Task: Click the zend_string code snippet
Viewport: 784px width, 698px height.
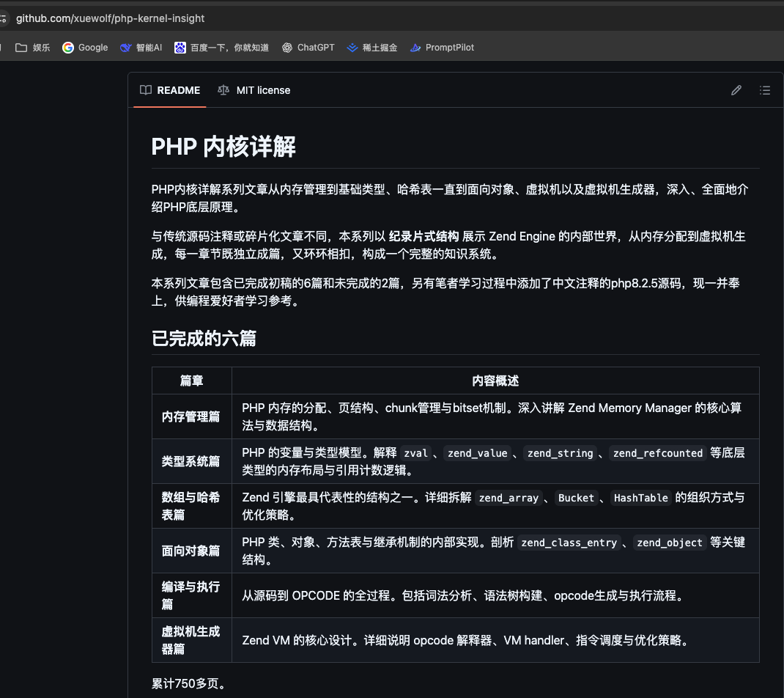Action: (x=560, y=453)
